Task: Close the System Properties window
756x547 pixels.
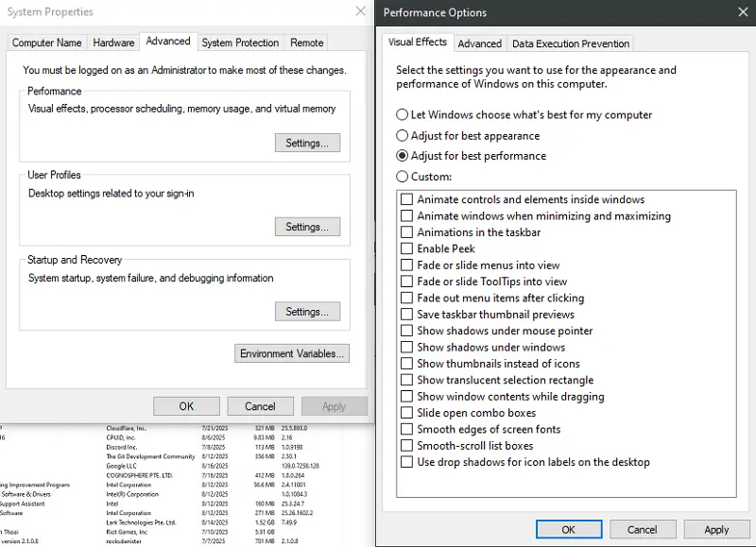Action: tap(360, 11)
